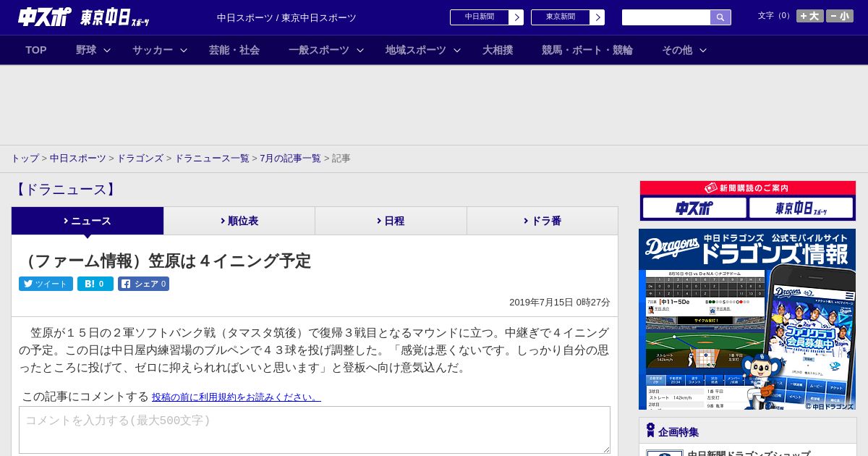Click the article headline 笠原は４イニング予定
This screenshot has height=456, width=868.
click(166, 261)
